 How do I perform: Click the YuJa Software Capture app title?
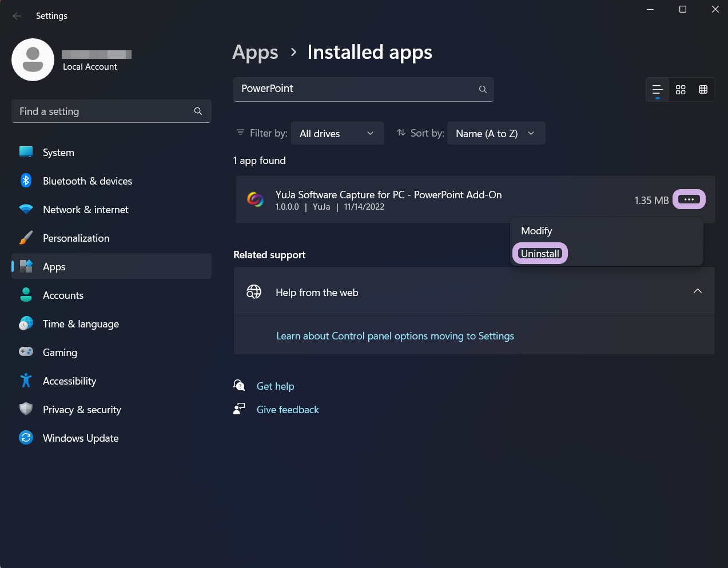(388, 195)
